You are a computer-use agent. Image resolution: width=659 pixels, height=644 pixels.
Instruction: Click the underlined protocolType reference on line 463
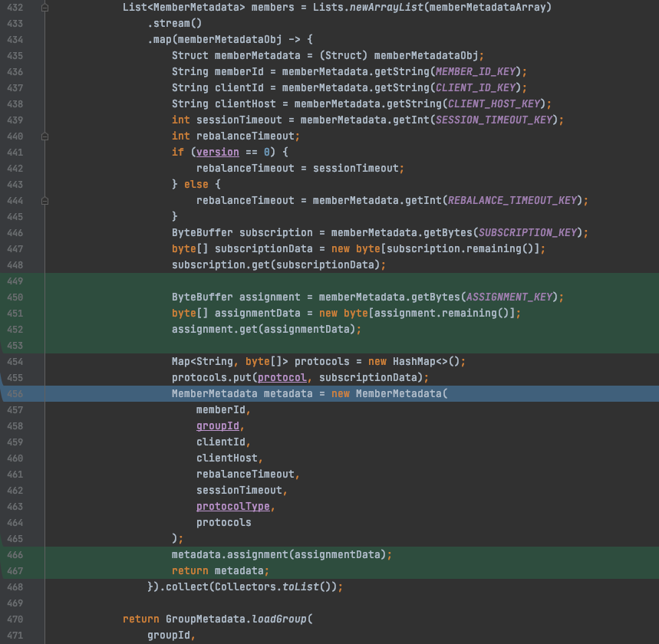coord(232,506)
